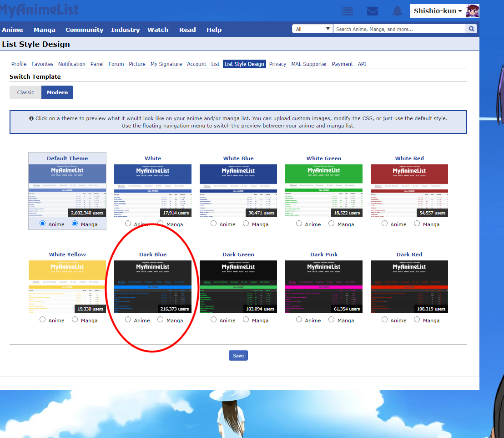Switch to the Classic template
The height and width of the screenshot is (438, 504).
click(25, 92)
